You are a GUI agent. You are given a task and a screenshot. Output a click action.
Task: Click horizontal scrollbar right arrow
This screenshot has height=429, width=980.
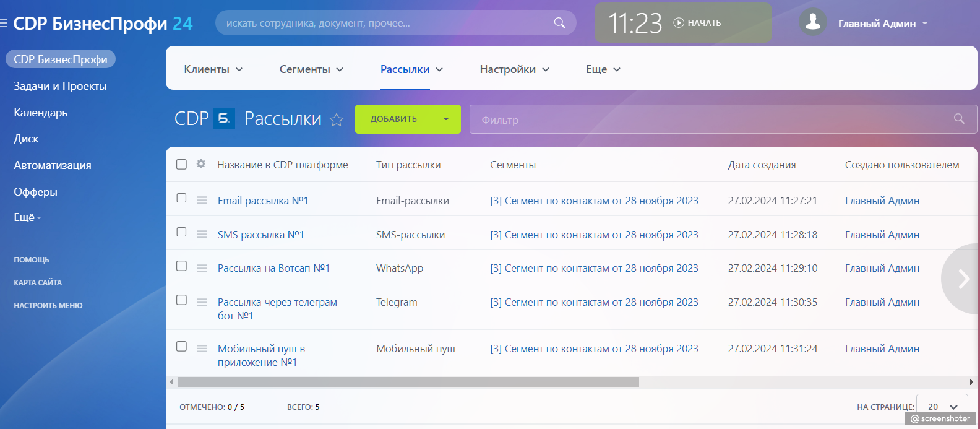point(971,382)
